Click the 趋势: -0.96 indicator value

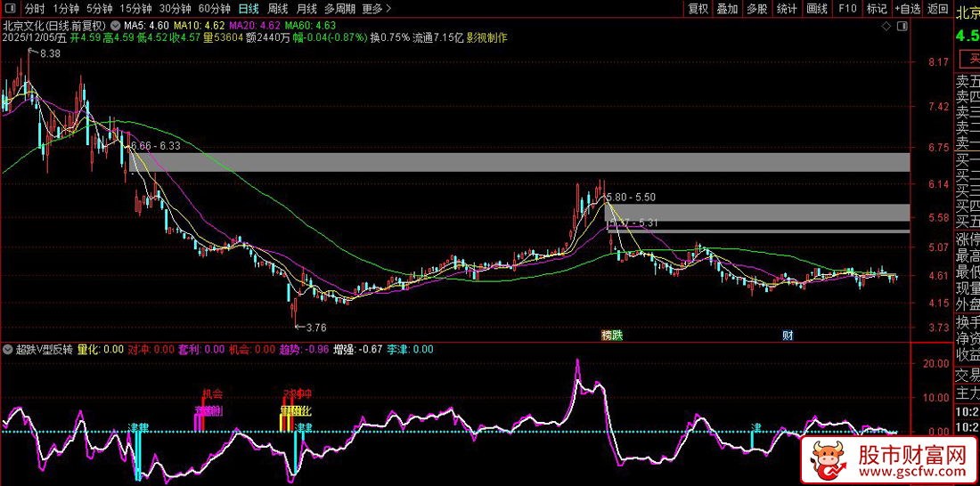[x=304, y=349]
